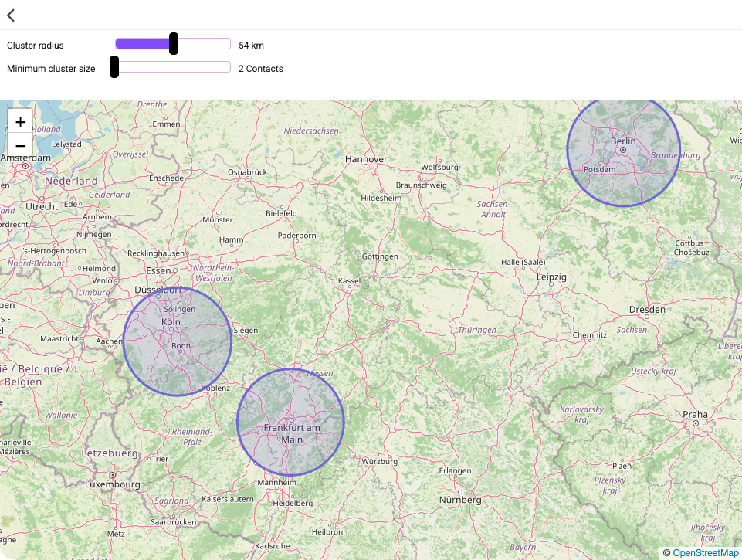Click the Niedersachsen region label

pyautogui.click(x=311, y=131)
